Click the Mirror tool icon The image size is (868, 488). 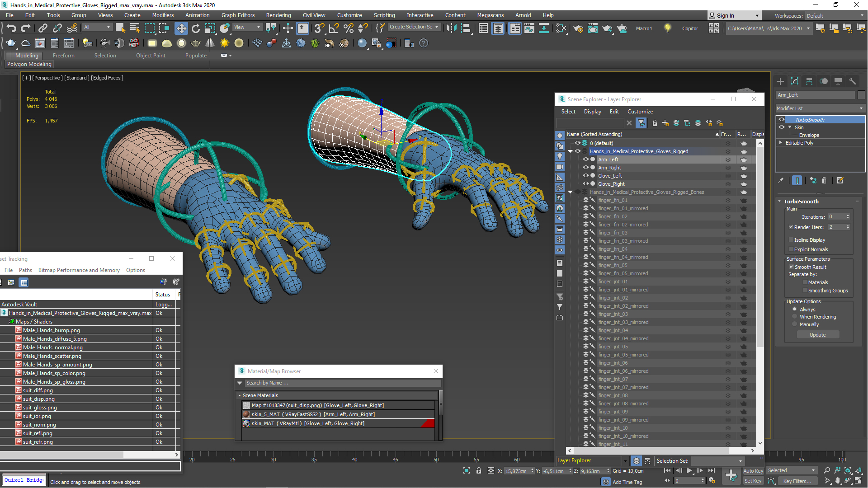[451, 28]
